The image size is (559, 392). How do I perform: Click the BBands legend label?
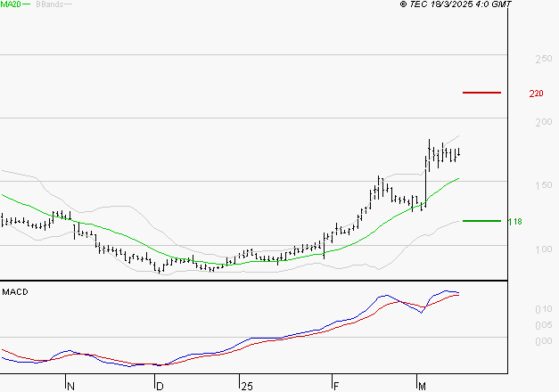coord(48,4)
